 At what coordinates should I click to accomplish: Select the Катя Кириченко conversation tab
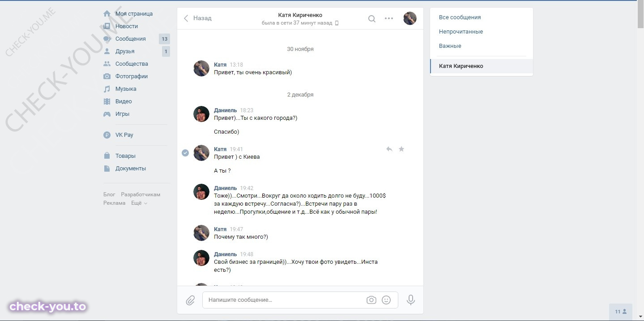tap(482, 66)
